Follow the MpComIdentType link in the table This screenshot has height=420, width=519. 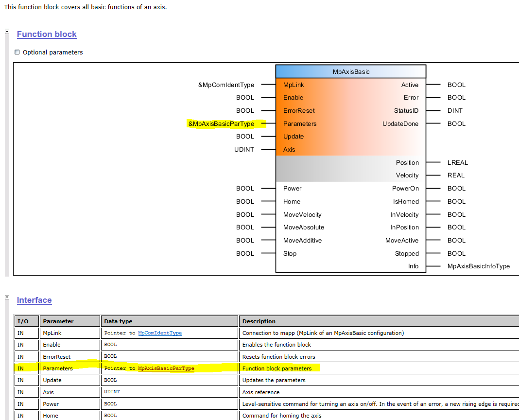click(x=160, y=333)
